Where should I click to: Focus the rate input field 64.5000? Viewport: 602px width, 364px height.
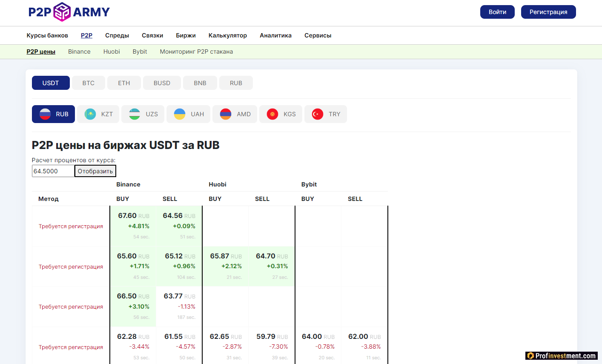click(53, 171)
